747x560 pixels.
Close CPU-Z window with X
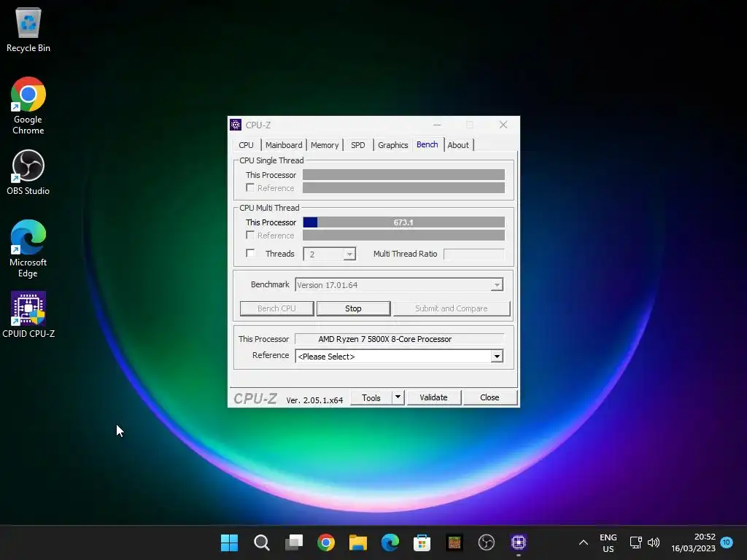pos(503,125)
